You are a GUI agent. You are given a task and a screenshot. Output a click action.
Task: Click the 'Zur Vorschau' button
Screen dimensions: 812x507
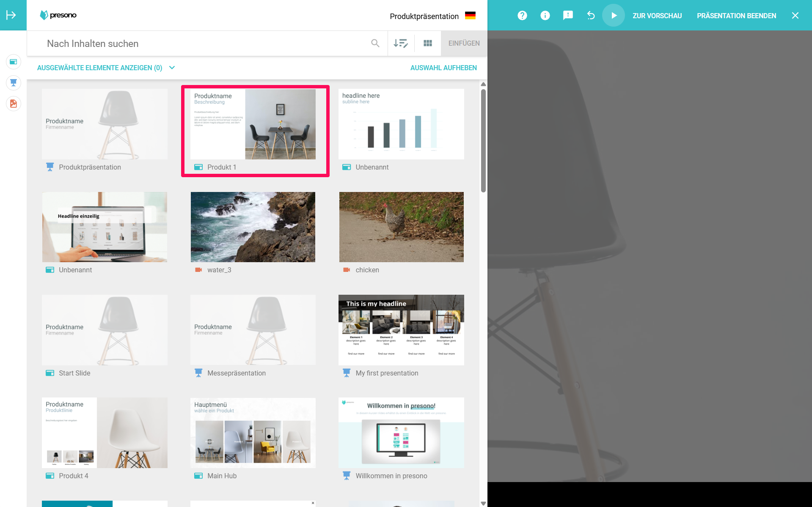657,16
